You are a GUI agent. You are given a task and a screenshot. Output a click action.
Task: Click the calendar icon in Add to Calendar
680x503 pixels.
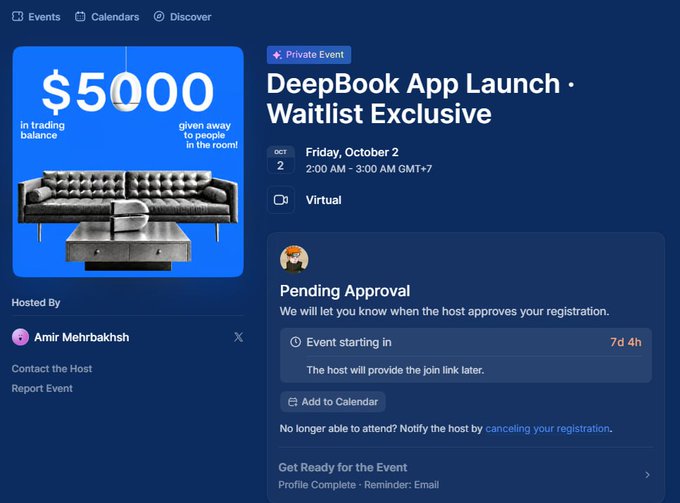click(x=293, y=402)
